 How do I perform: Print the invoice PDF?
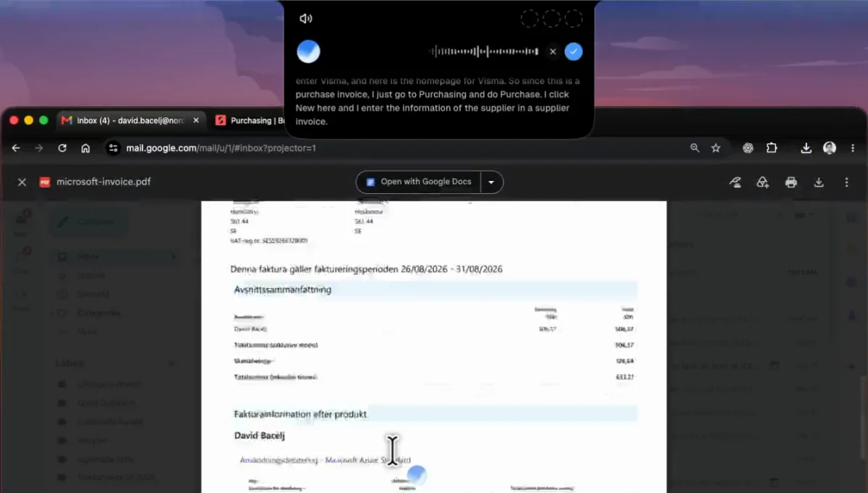click(791, 182)
